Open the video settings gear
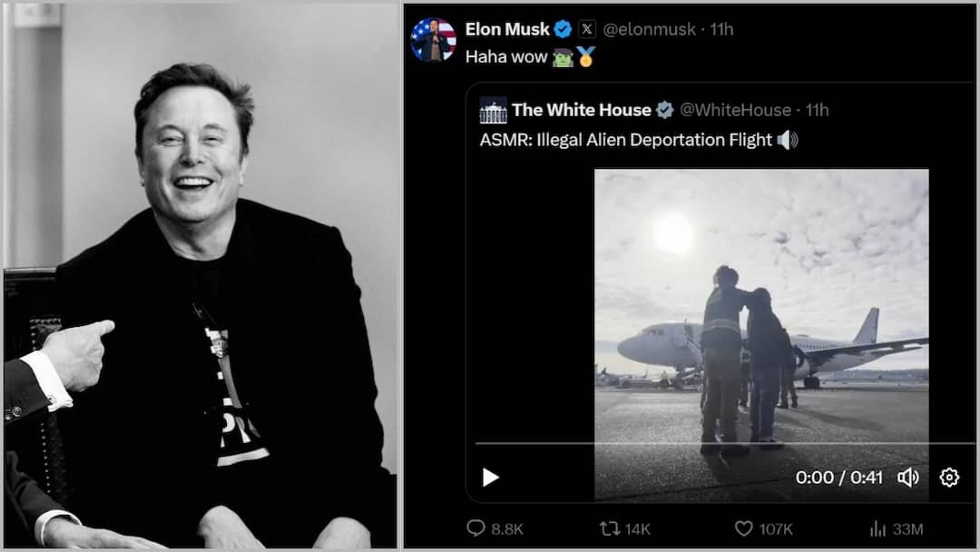The height and width of the screenshot is (552, 980). click(x=948, y=477)
